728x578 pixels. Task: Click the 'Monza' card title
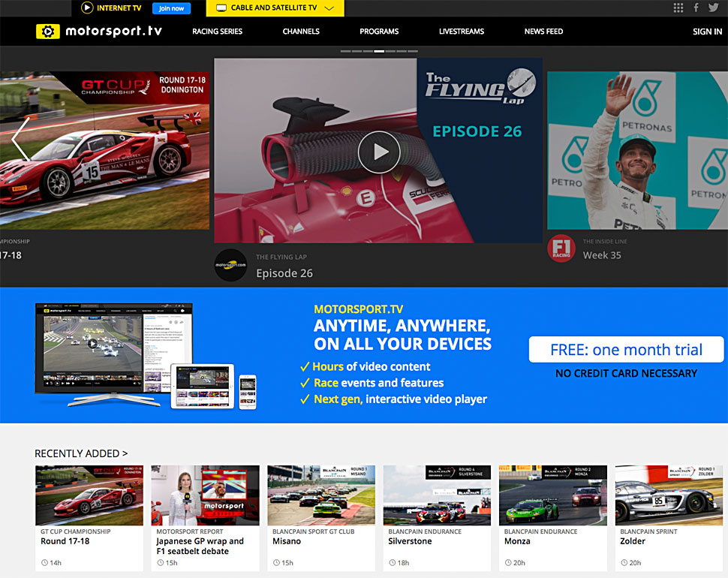(x=517, y=541)
